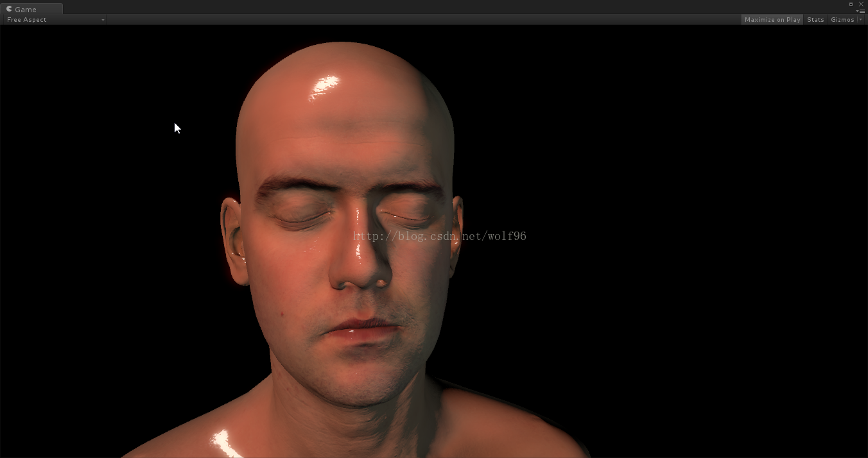Expand the Gizmos dropdown arrow

click(x=862, y=20)
